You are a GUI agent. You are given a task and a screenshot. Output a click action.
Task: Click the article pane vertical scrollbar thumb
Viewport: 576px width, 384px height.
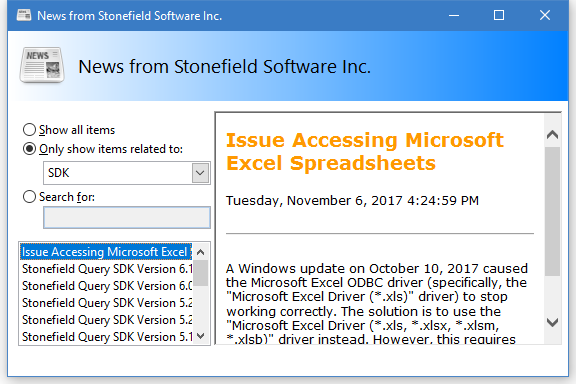(552, 211)
